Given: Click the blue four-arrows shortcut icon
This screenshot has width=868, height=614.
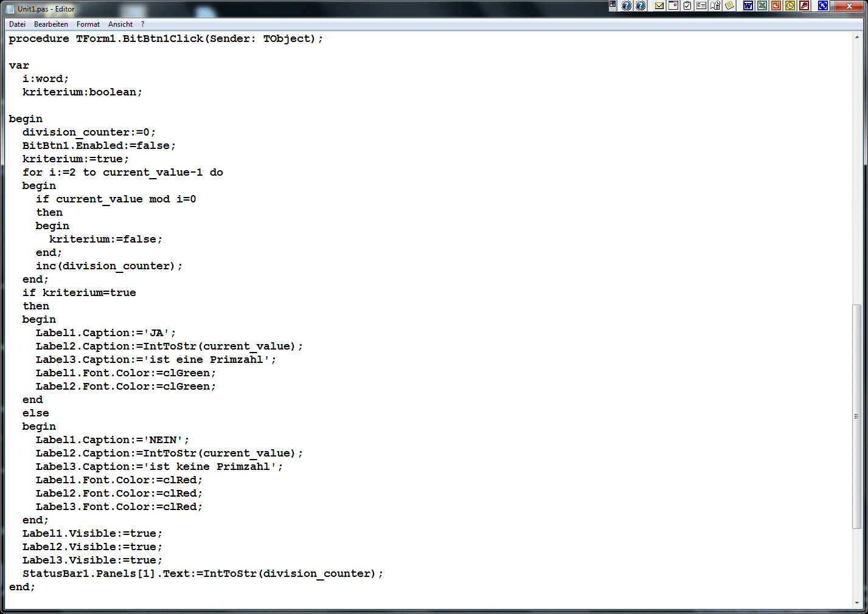Looking at the screenshot, I should click(823, 6).
